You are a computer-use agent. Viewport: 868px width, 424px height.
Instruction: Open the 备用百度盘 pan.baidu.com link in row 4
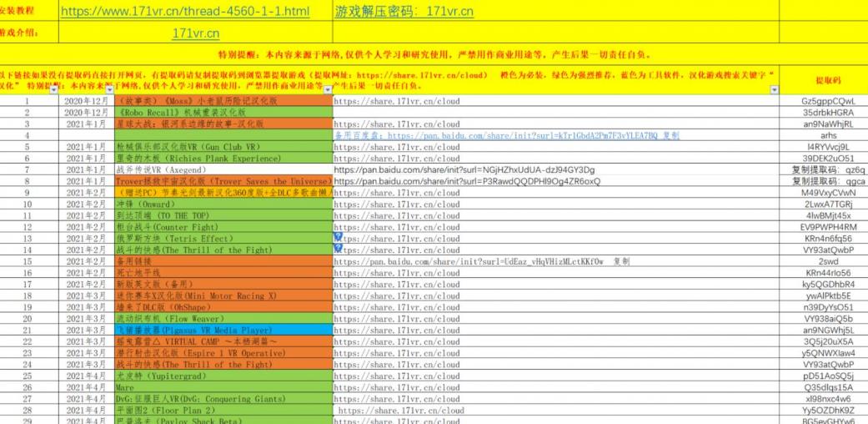(x=507, y=135)
